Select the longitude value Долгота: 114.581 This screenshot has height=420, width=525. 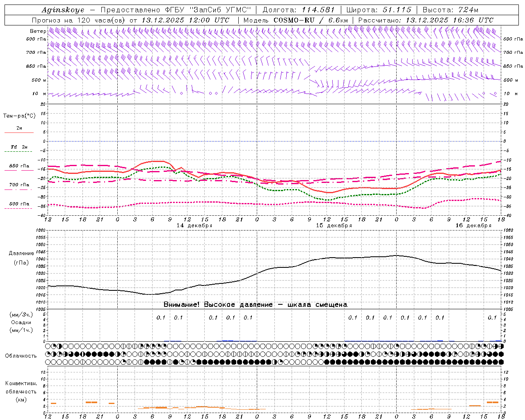(x=299, y=10)
